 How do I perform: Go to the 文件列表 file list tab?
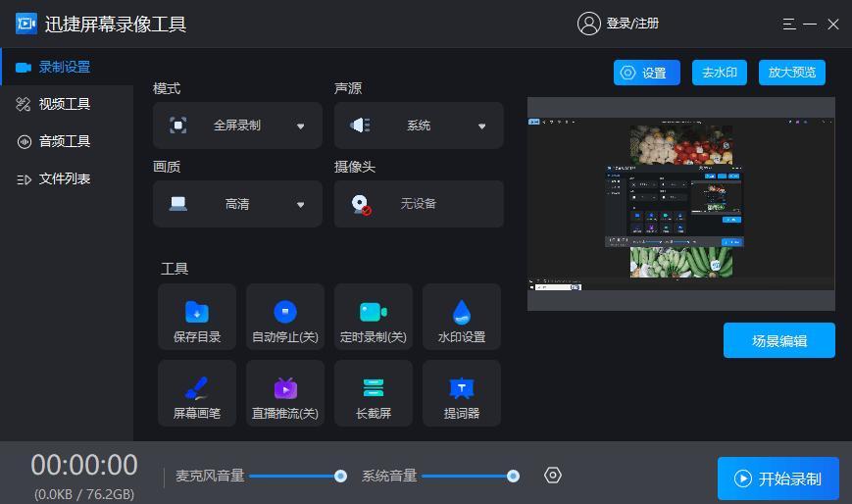coord(65,178)
